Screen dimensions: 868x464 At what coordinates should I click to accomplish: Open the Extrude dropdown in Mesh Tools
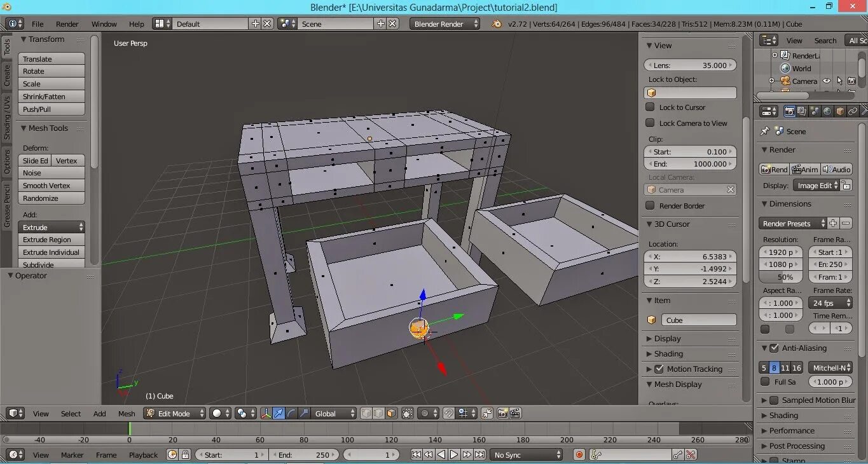click(x=52, y=227)
